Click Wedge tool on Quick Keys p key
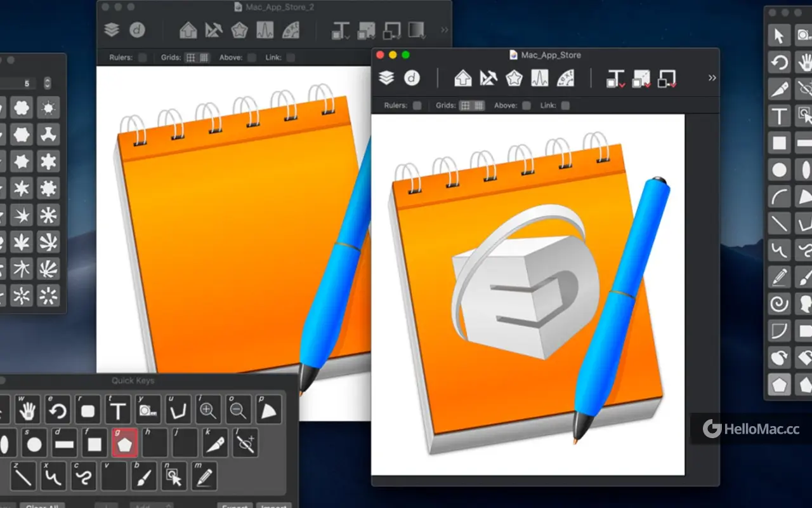 268,410
